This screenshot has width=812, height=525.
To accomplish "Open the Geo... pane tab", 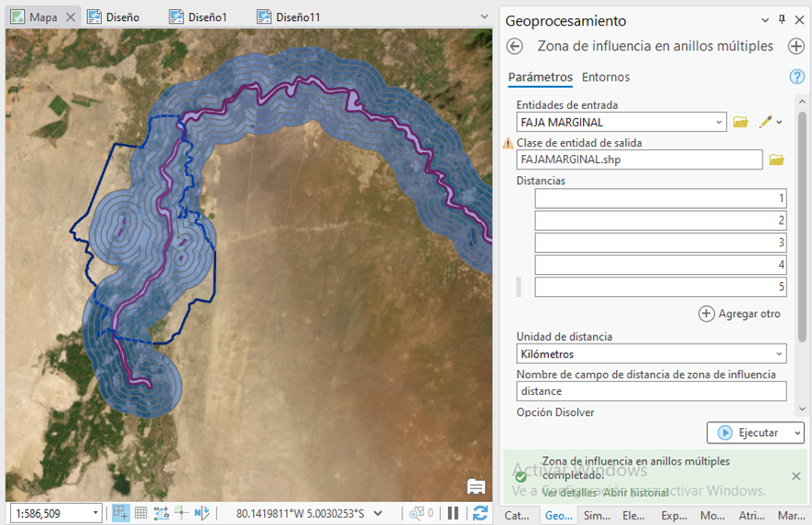I will [x=559, y=515].
